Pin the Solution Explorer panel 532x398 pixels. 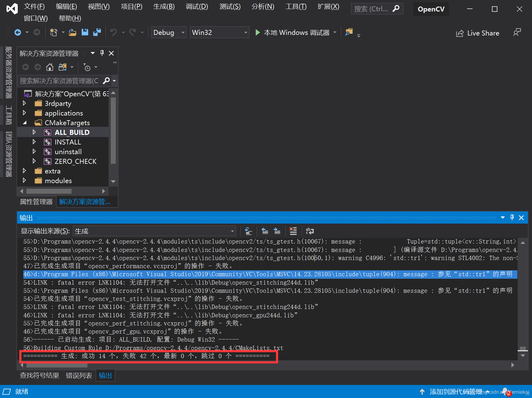coord(102,53)
